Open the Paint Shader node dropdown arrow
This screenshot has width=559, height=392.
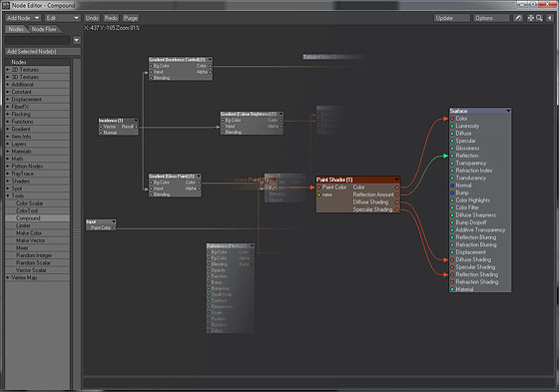coord(396,180)
